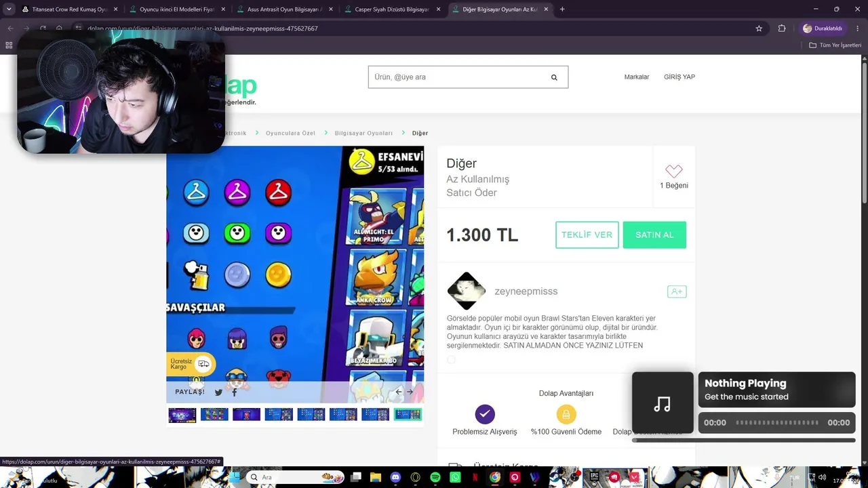This screenshot has width=868, height=488.
Task: Click the SATIN AL button
Action: point(654,235)
